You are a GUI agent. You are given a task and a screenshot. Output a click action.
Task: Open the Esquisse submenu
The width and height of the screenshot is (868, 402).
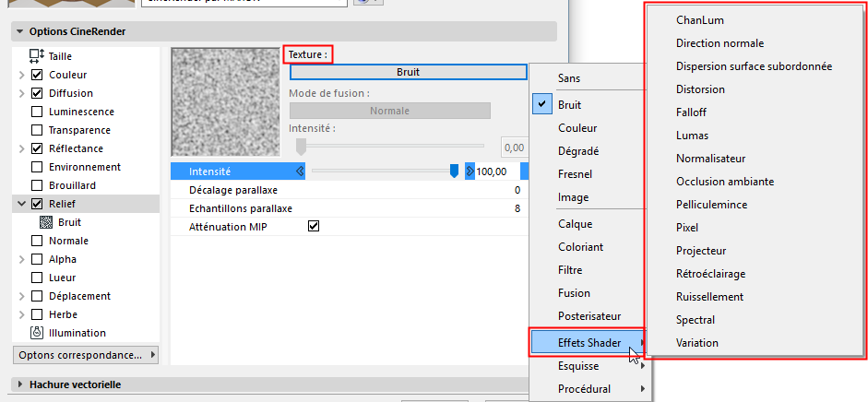click(589, 366)
